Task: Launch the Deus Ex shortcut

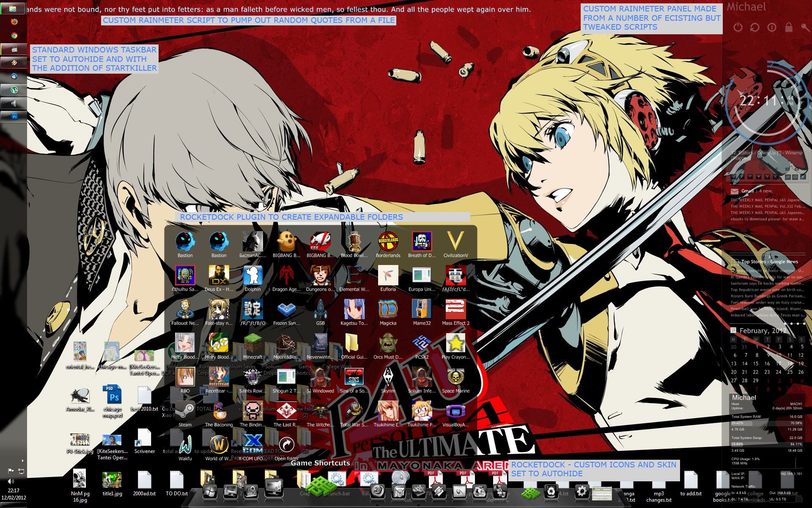Action: (x=219, y=279)
